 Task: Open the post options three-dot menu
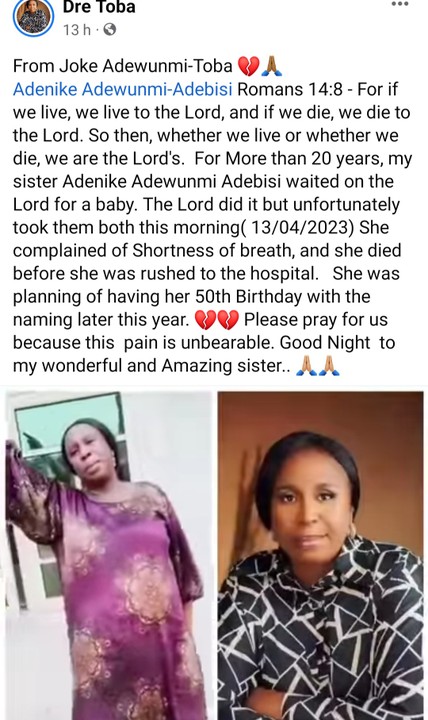click(x=400, y=4)
